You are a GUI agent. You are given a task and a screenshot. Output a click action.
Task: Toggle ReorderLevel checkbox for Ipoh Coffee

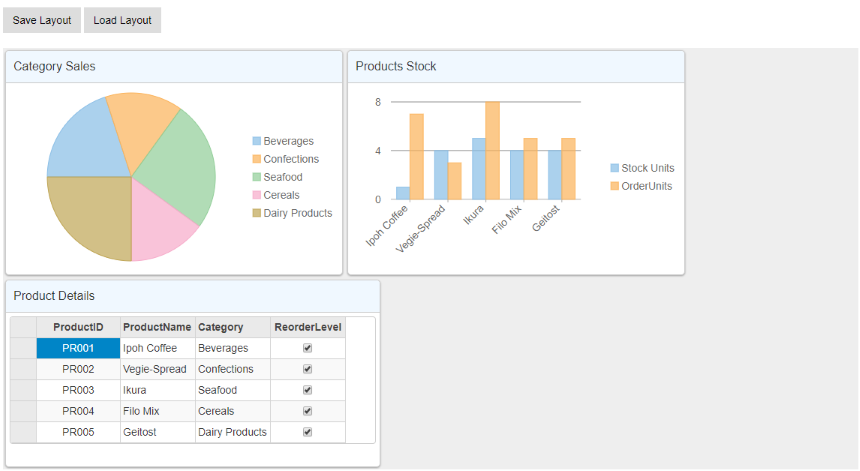(x=308, y=348)
